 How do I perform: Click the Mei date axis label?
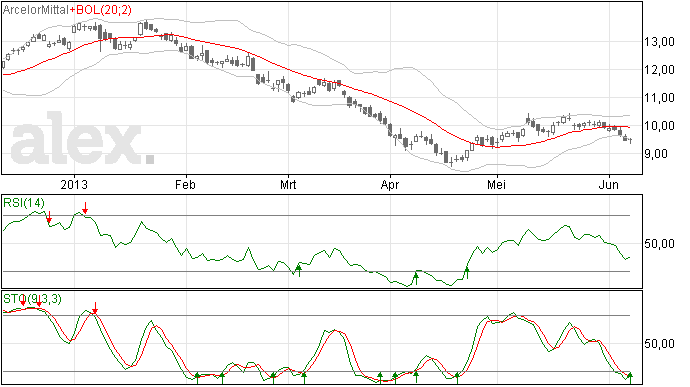pyautogui.click(x=496, y=184)
